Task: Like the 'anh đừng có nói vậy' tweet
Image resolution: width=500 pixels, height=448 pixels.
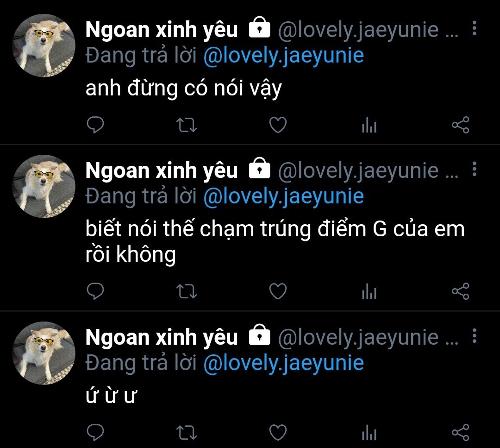Action: [x=278, y=125]
